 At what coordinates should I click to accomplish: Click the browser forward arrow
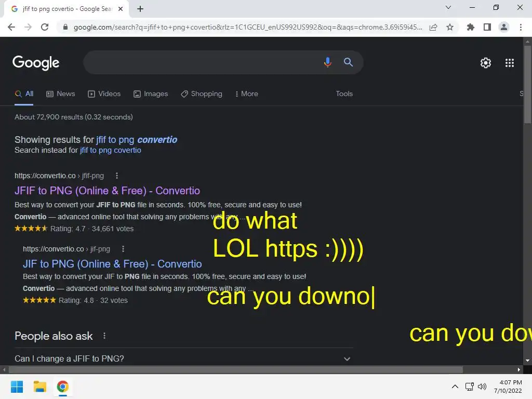[x=28, y=27]
